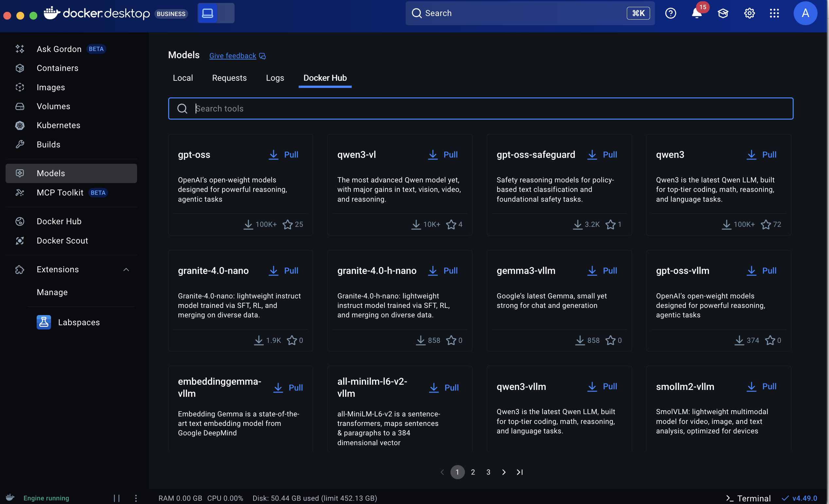This screenshot has height=504, width=829.
Task: Click the Learning center graduation cap icon
Action: [723, 13]
